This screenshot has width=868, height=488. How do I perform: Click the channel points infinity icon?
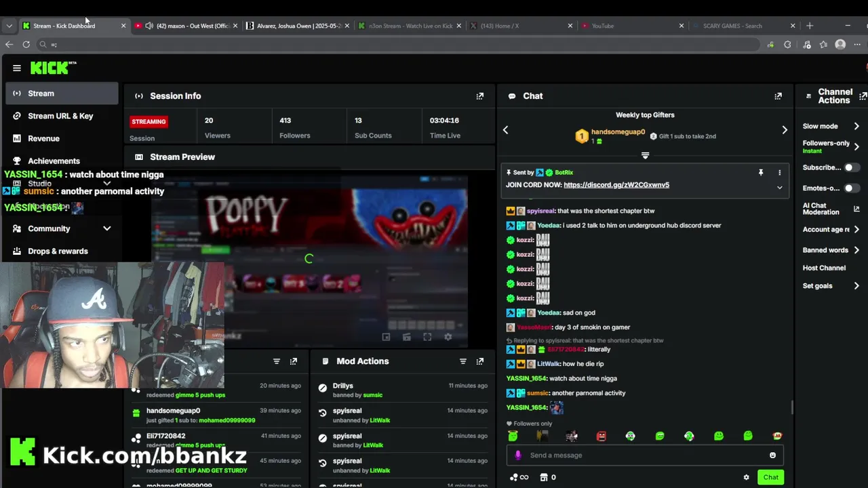pyautogui.click(x=519, y=477)
